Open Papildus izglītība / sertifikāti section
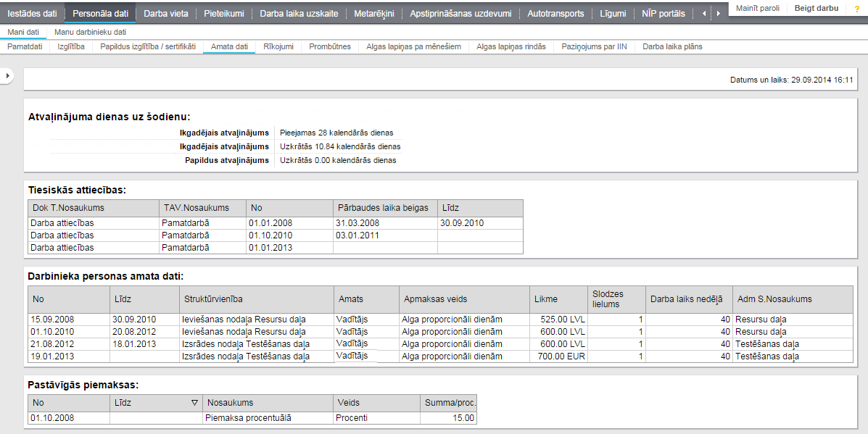 pyautogui.click(x=148, y=46)
